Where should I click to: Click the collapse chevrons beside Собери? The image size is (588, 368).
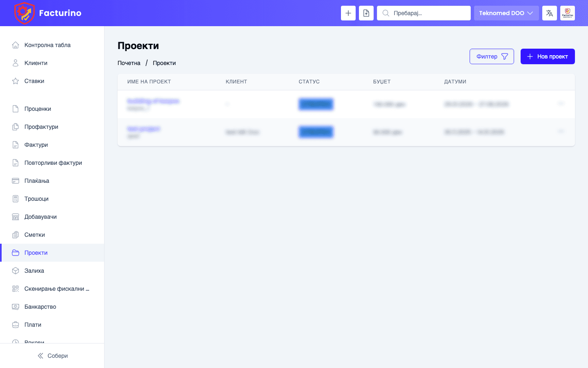[x=40, y=356]
